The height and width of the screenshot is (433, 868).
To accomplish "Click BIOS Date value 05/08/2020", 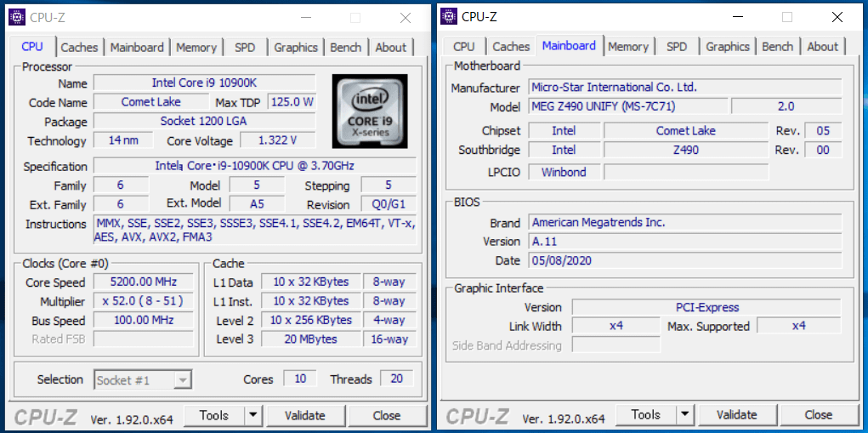I will tap(685, 260).
